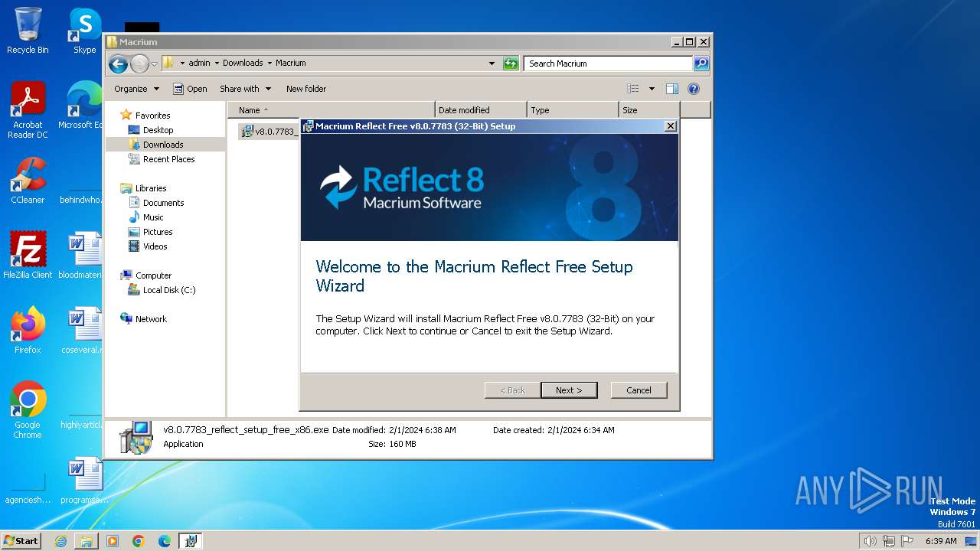980x551 pixels.
Task: Sort by Type column header
Action: point(573,110)
